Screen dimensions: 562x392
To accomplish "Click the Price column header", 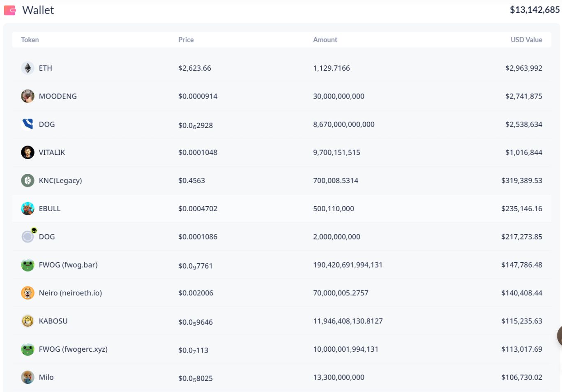I will (186, 40).
